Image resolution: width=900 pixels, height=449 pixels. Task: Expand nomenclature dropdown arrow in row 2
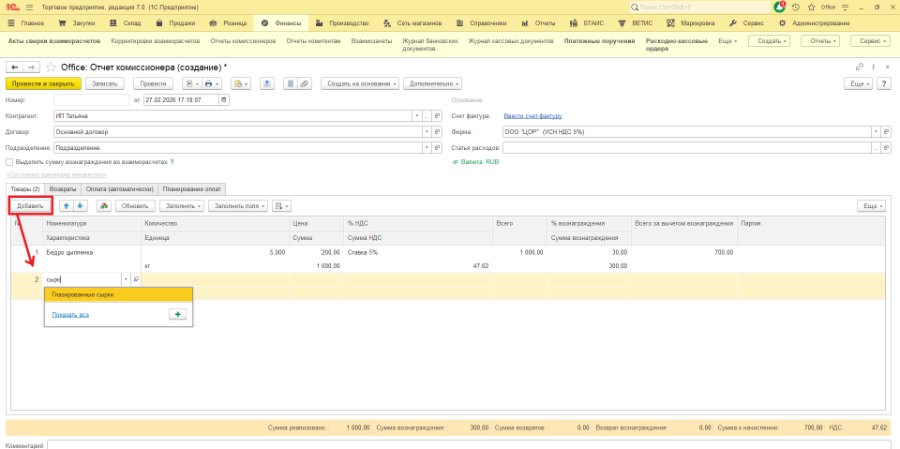tap(126, 280)
